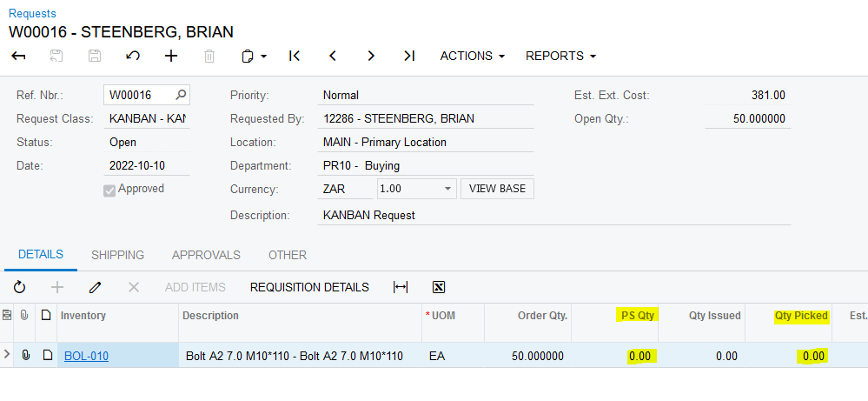Add a new request record with plus icon
The width and height of the screenshot is (868, 401).
tap(171, 56)
